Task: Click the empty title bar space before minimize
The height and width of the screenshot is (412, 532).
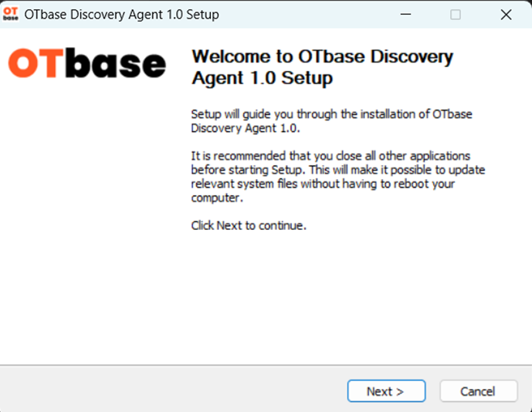Action: [x=309, y=15]
